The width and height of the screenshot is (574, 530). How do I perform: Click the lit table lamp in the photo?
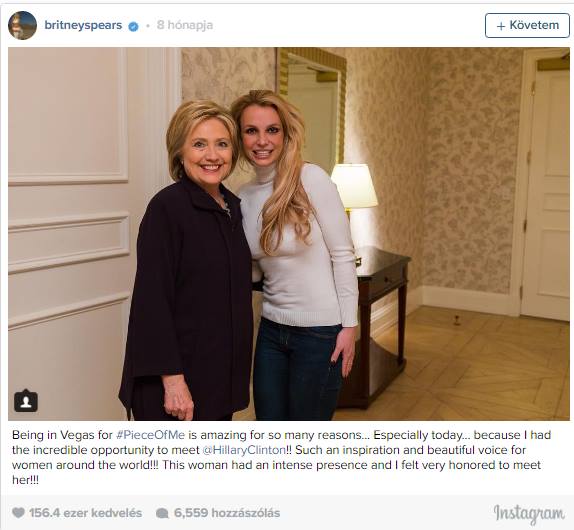pyautogui.click(x=354, y=187)
